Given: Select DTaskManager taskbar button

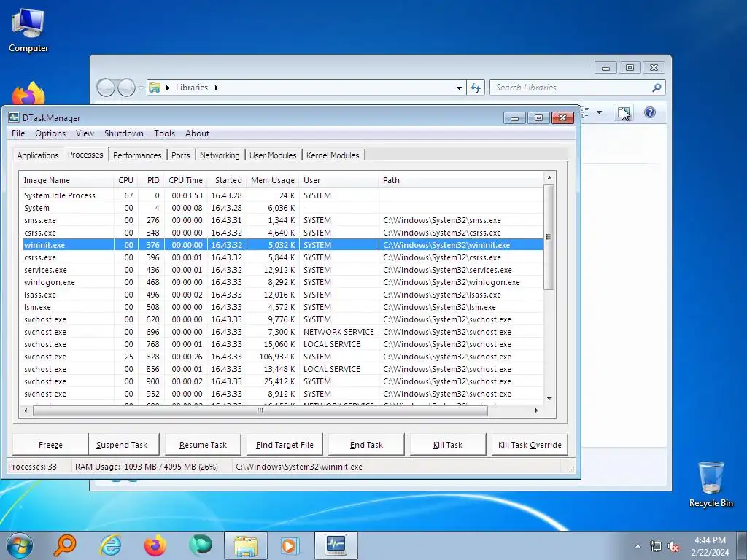Looking at the screenshot, I should click(336, 545).
